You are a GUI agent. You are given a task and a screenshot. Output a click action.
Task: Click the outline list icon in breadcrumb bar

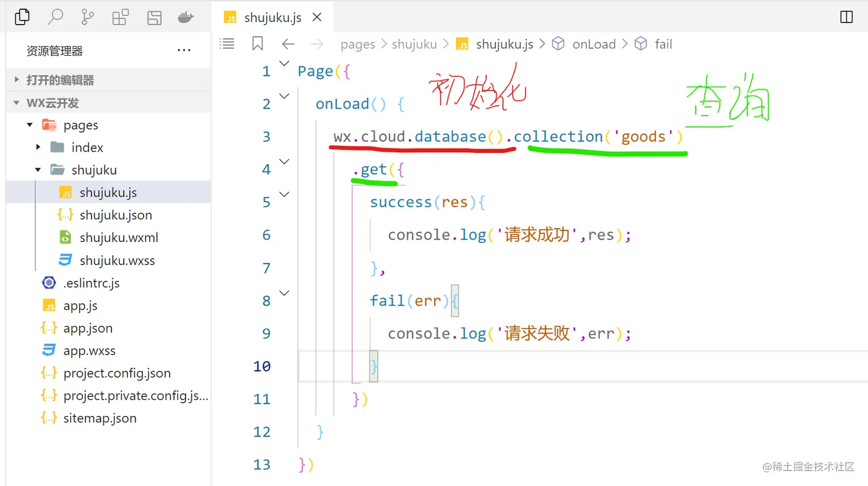coord(227,44)
